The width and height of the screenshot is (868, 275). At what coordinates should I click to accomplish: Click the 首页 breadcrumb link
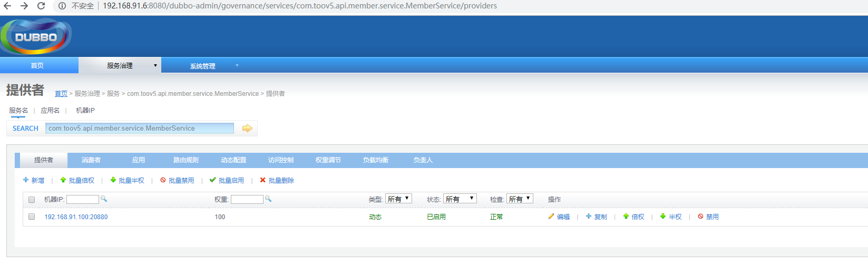(x=61, y=94)
